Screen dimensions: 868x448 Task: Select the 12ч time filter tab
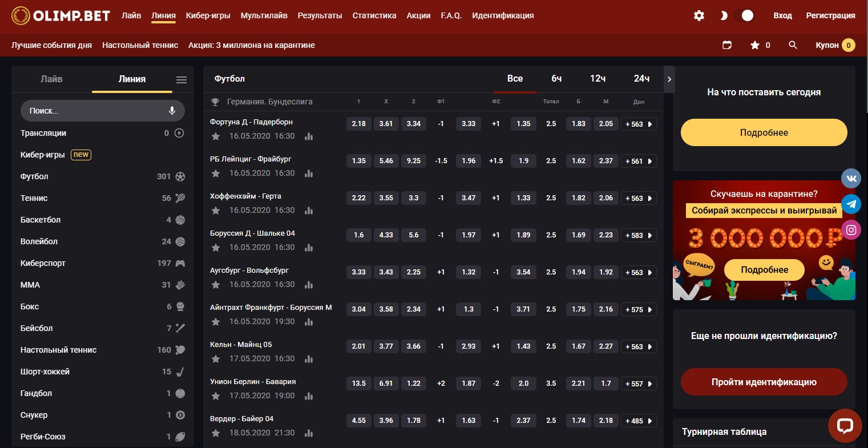pyautogui.click(x=597, y=79)
